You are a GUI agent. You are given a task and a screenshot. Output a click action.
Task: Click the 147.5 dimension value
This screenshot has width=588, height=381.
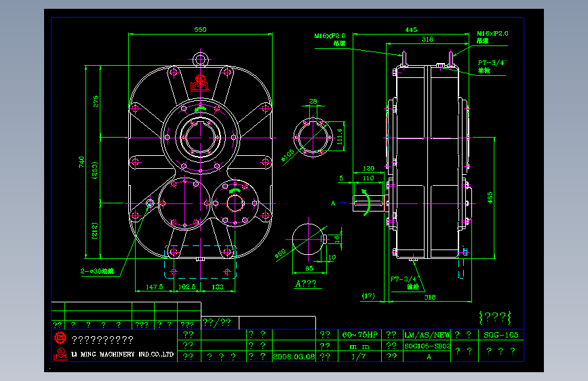154,287
